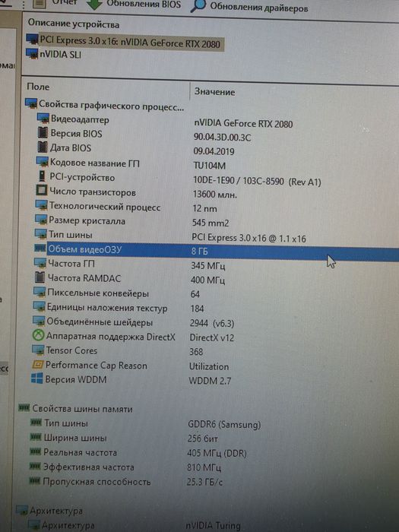Viewport: 399px width, 532px height.
Task: Click icon next to Tensor Cores
Action: pyautogui.click(x=38, y=349)
